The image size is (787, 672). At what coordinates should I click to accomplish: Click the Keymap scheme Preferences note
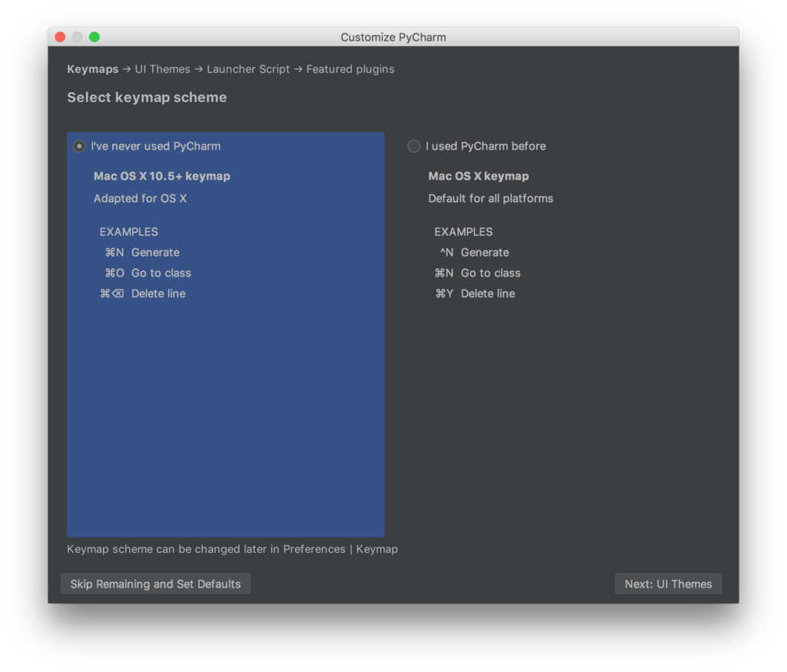click(232, 549)
